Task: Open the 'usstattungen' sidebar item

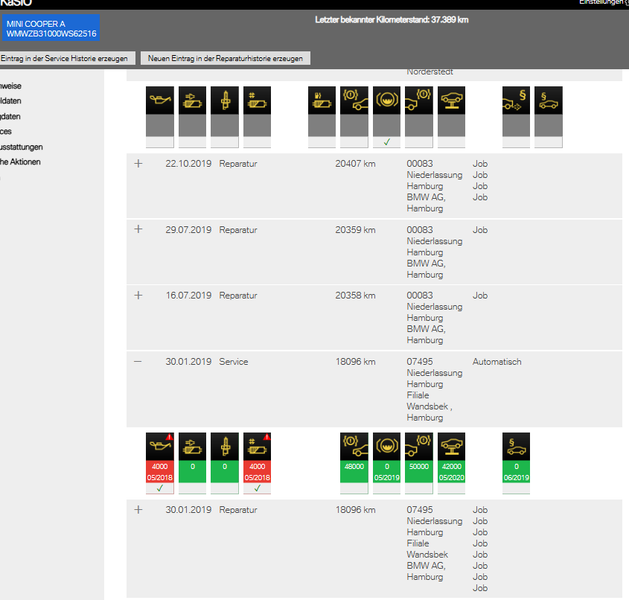Action: click(21, 147)
